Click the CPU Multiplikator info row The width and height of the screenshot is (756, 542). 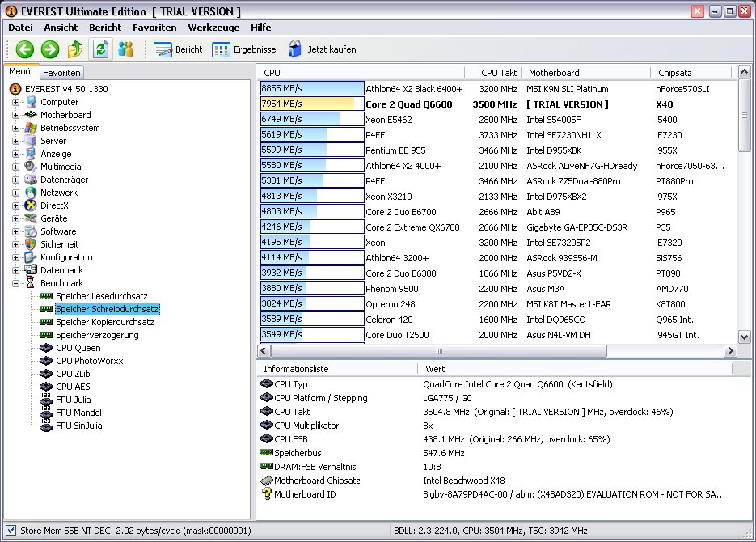496,426
